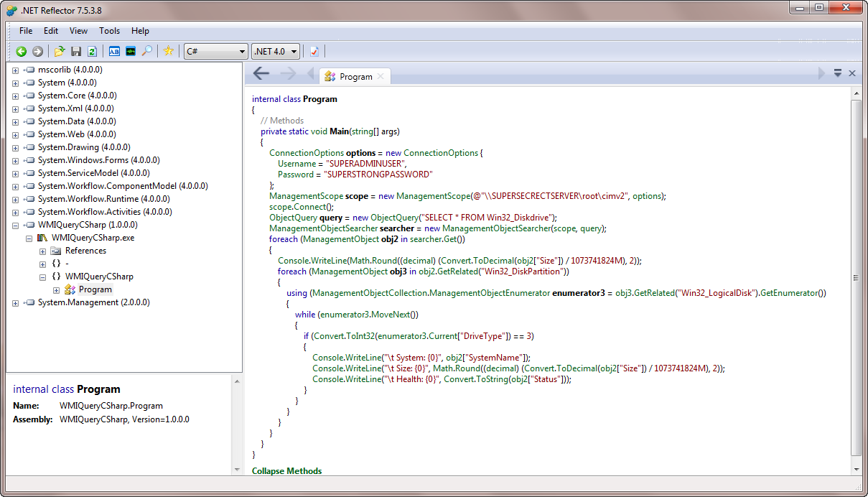
Task: Close the code pane with the X
Action: point(852,73)
